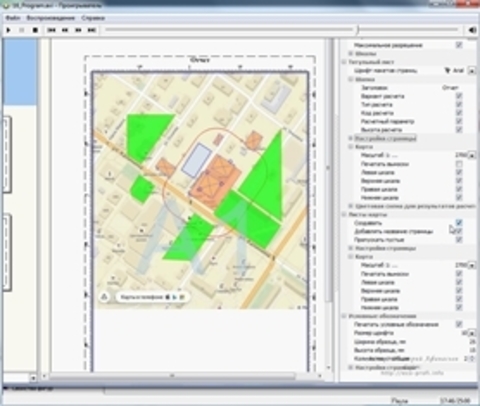This screenshot has height=406, width=480.
Task: Pause the recording with the pause icon
Action: pyautogui.click(x=22, y=30)
